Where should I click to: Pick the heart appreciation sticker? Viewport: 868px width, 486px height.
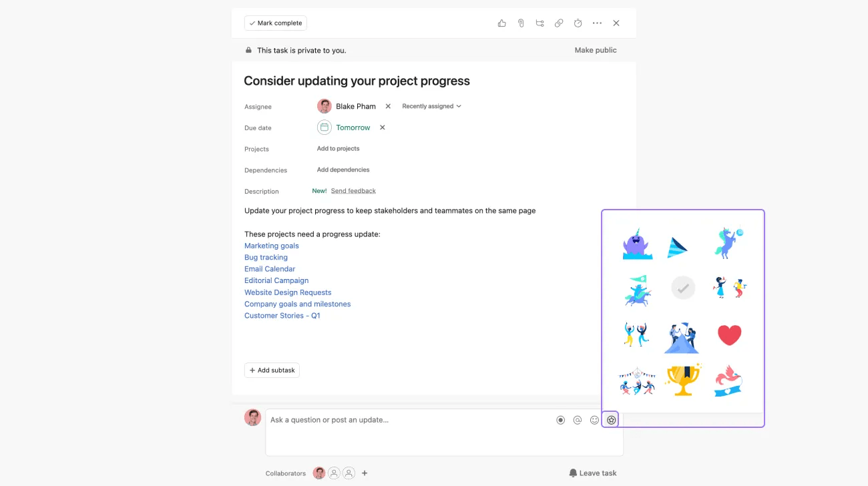[x=729, y=335]
